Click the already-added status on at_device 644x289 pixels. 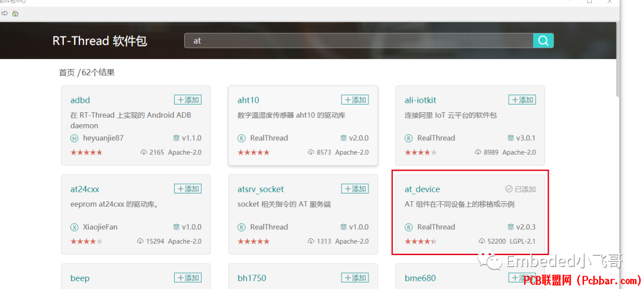pos(521,189)
